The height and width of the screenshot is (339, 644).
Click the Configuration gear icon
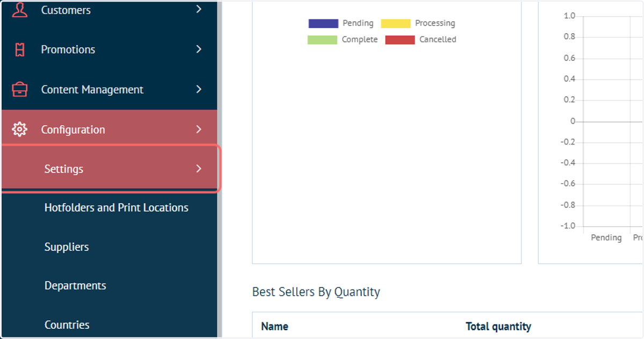20,129
